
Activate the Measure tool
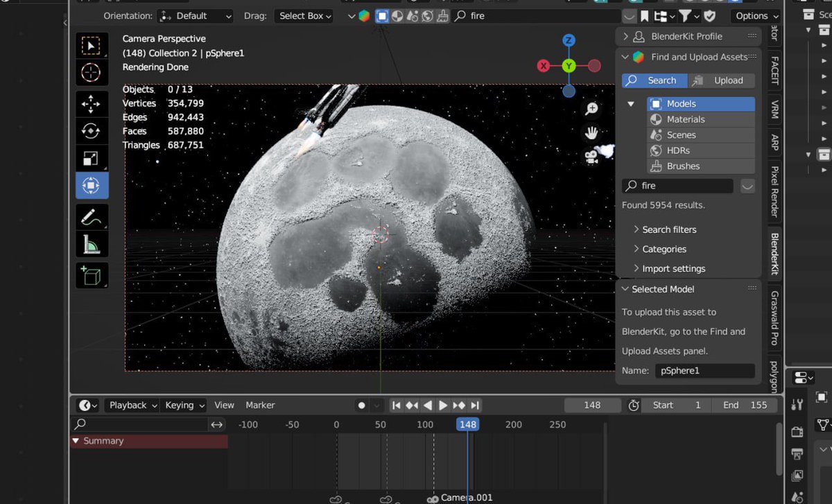(91, 244)
